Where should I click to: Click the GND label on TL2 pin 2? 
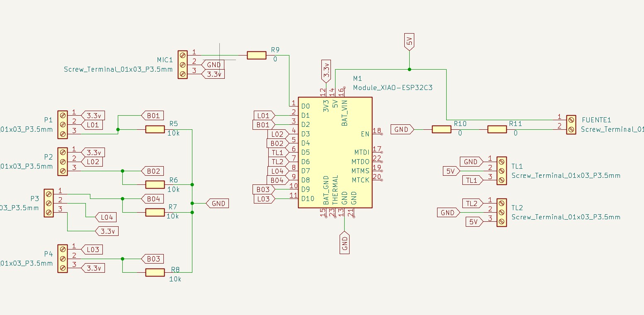click(448, 213)
